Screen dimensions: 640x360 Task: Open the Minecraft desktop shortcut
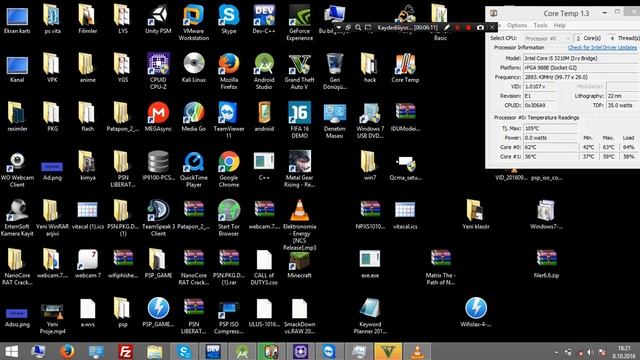[x=299, y=264]
